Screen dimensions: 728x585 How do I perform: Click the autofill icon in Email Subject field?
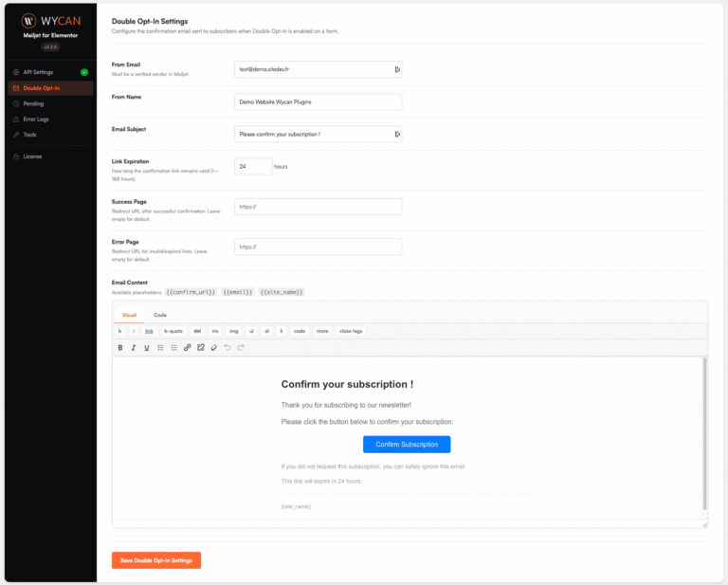pos(397,134)
